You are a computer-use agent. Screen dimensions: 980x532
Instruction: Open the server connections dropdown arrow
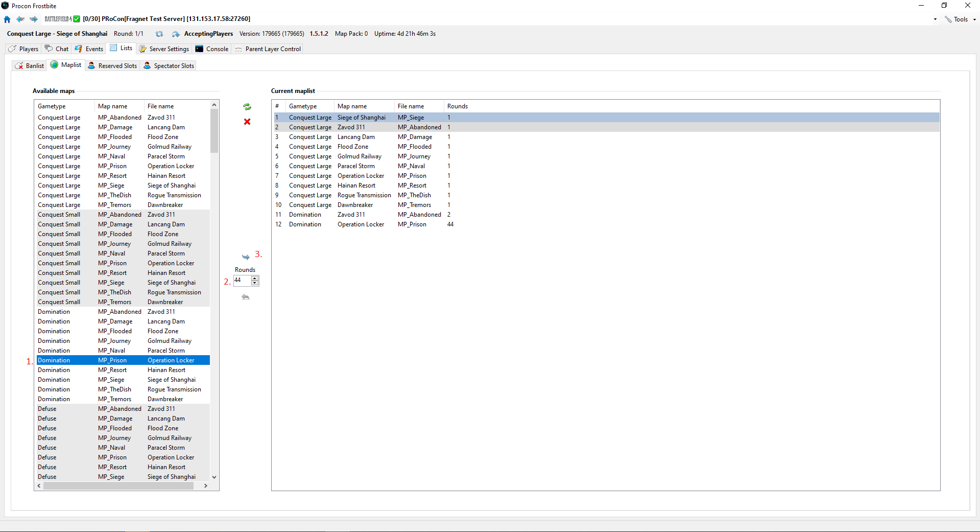click(x=935, y=19)
